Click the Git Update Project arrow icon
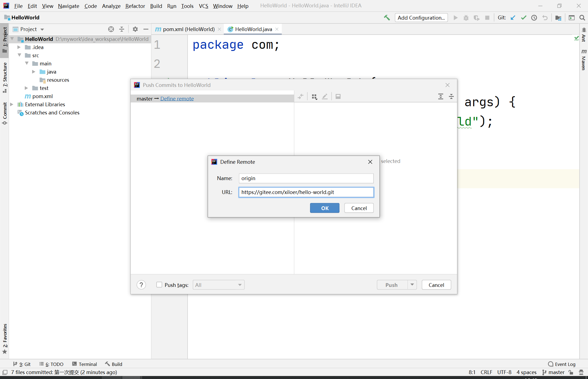The image size is (588, 379). [513, 18]
